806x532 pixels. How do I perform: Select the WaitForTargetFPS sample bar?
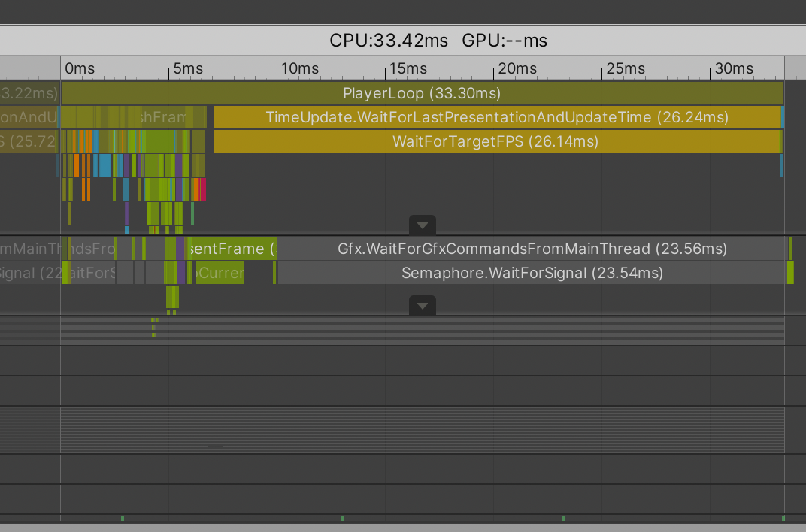(496, 141)
